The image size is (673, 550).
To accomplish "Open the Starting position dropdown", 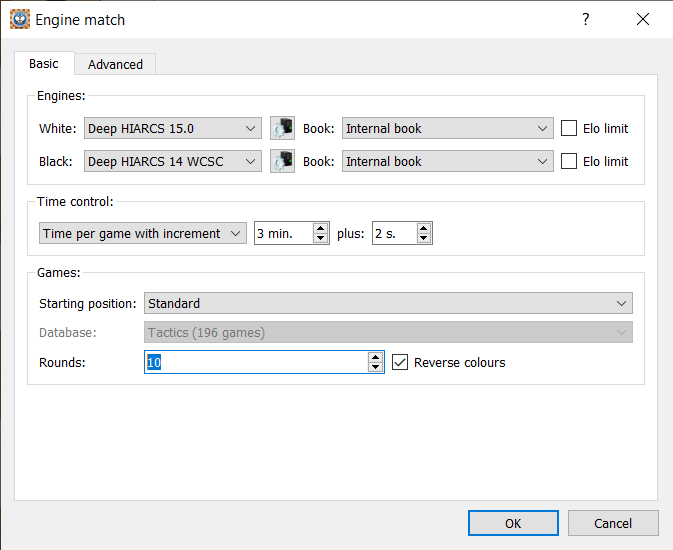I will [x=388, y=303].
